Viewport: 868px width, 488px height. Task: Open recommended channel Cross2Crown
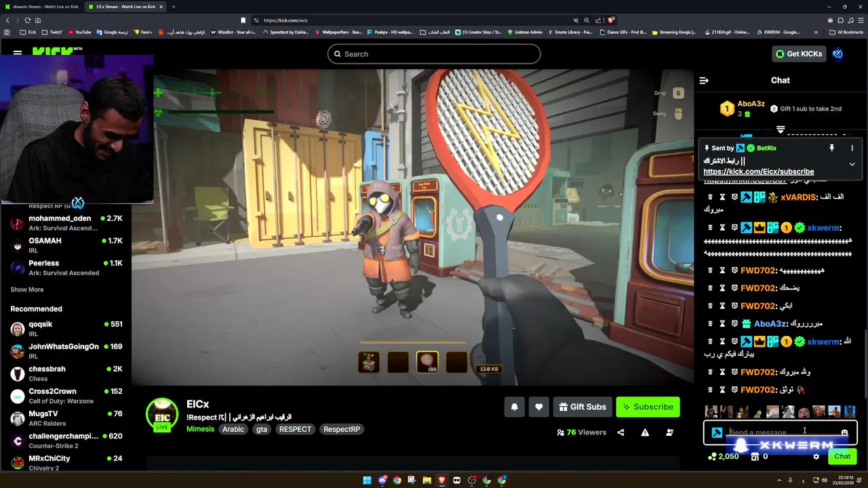click(66, 396)
